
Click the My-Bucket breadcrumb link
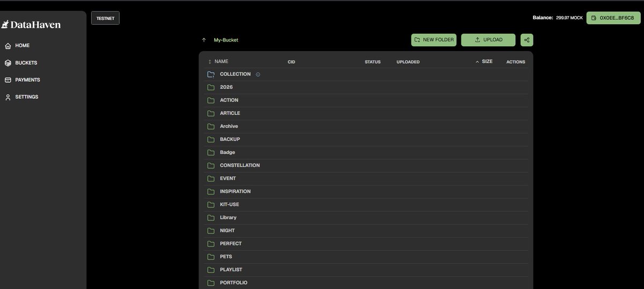pos(226,40)
